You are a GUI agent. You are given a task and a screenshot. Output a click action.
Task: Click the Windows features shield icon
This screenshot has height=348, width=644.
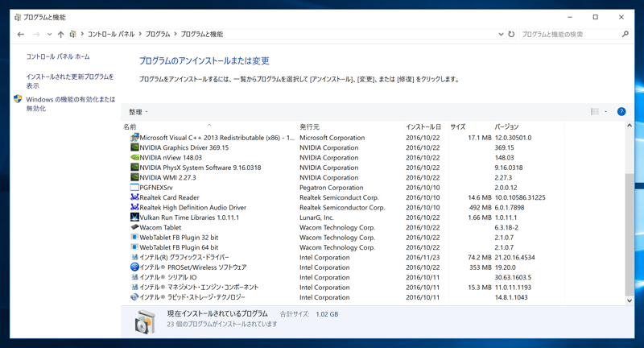(x=18, y=99)
